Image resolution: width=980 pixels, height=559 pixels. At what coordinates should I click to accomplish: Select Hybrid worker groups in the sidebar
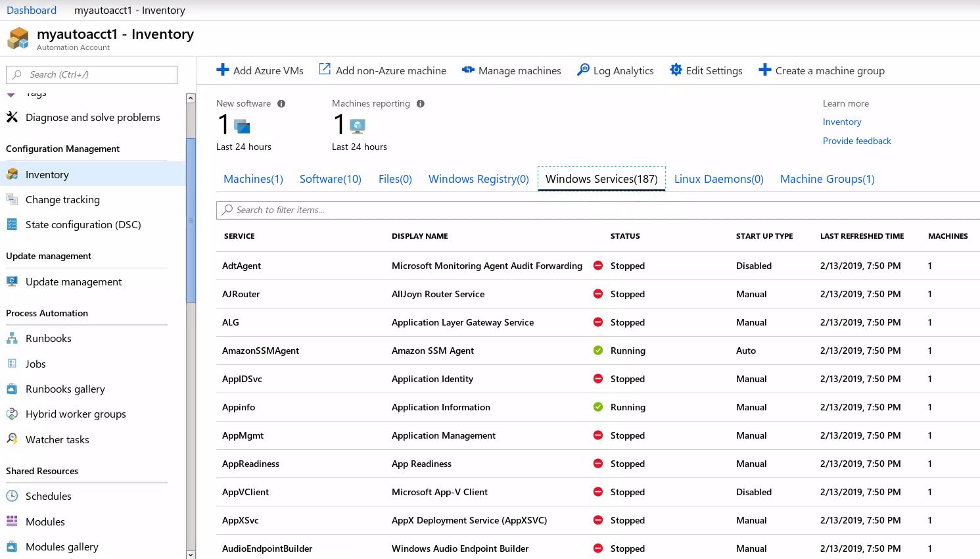click(x=76, y=414)
